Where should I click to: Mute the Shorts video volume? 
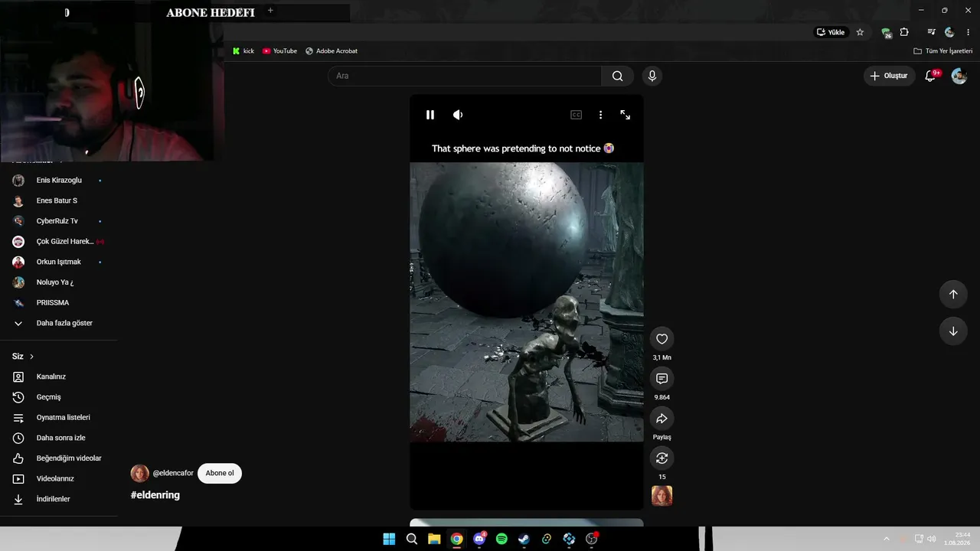coord(458,115)
